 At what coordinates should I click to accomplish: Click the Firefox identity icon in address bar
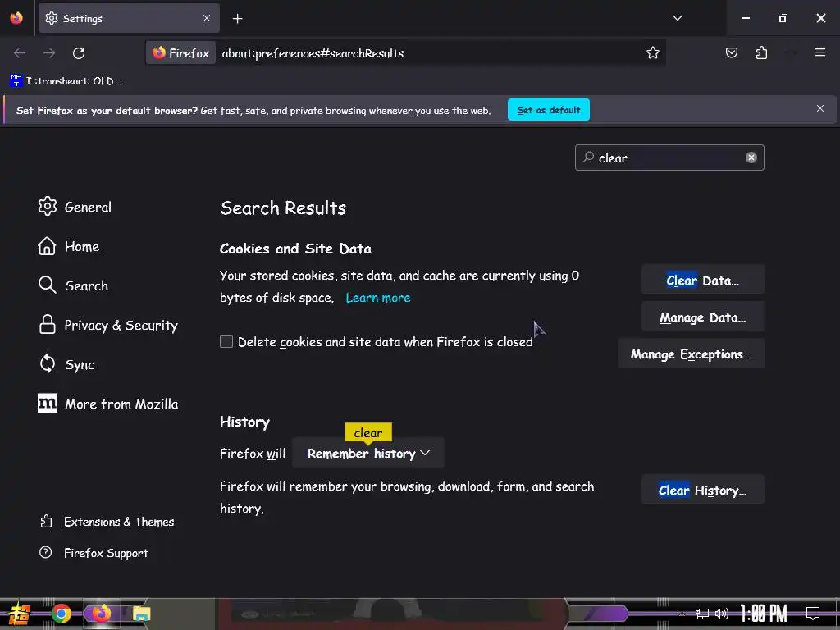pyautogui.click(x=181, y=53)
